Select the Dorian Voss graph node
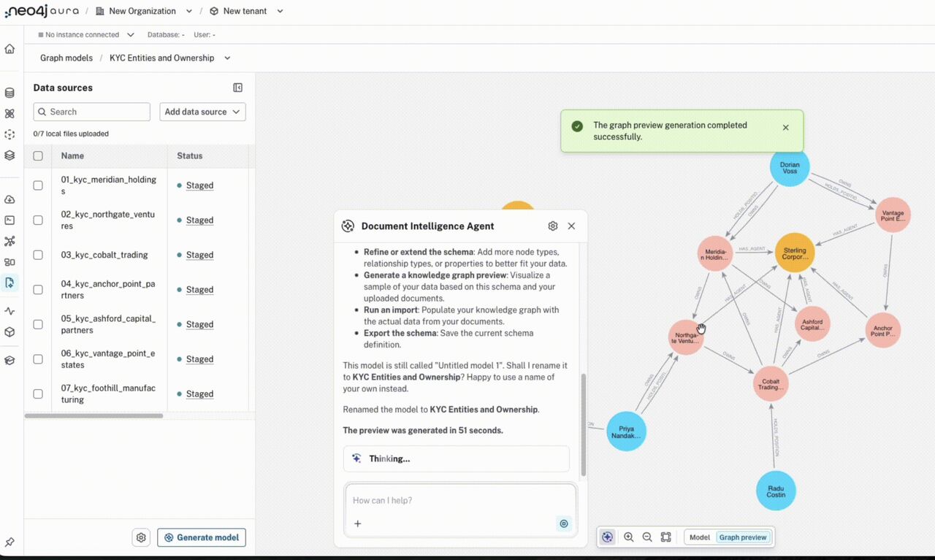This screenshot has width=935, height=560. (790, 167)
